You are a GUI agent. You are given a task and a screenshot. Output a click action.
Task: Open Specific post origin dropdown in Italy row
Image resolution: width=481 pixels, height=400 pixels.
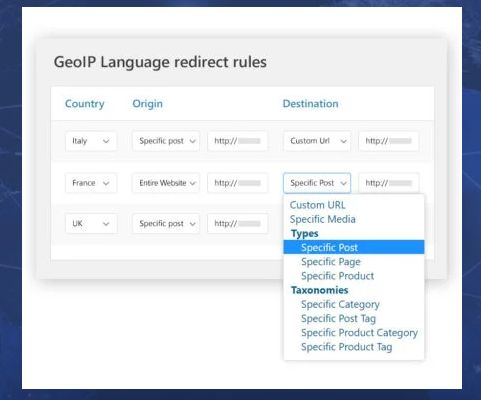point(166,141)
